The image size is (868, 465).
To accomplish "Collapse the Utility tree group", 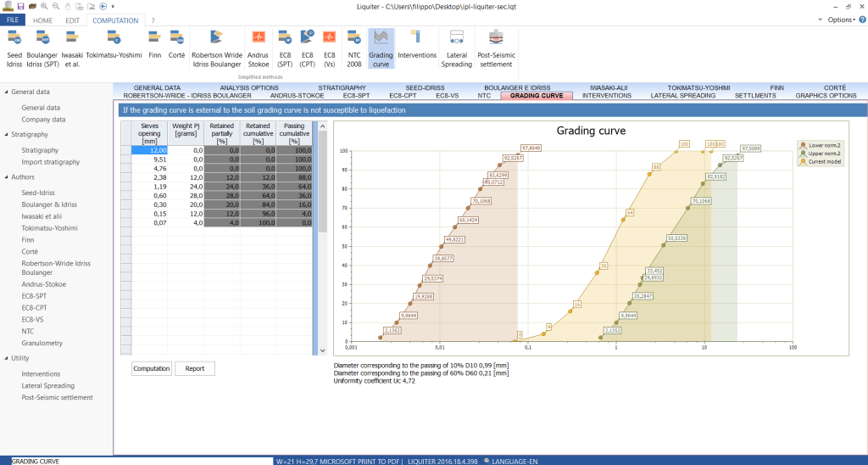I will (x=5, y=358).
